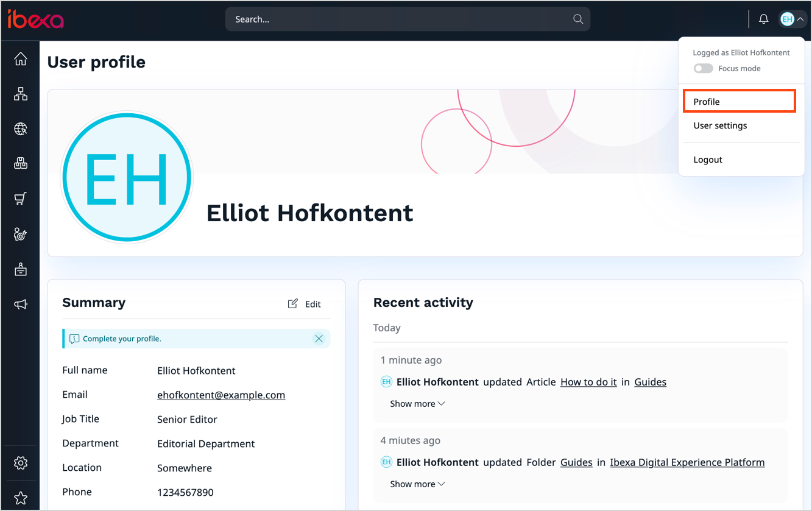Expand Show more for the Article update
Viewport: 812px width, 511px height.
417,403
